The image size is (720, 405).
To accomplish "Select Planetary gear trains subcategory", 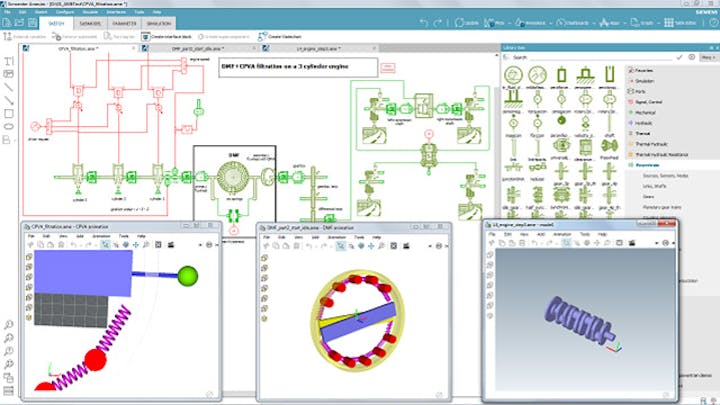I will pyautogui.click(x=662, y=207).
